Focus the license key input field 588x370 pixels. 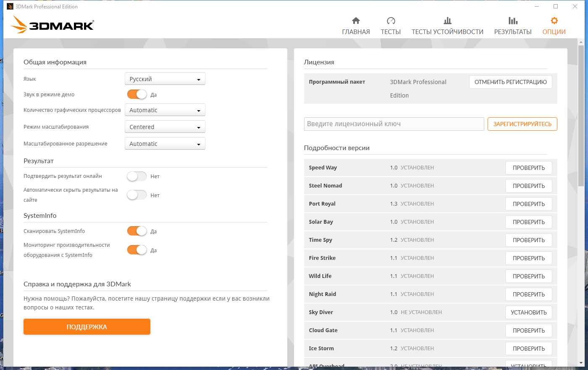pyautogui.click(x=394, y=124)
